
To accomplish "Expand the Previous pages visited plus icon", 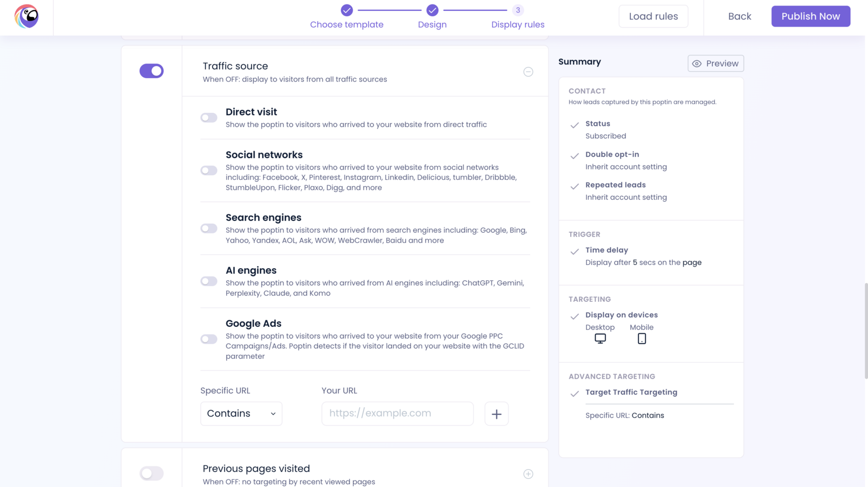I will [528, 474].
